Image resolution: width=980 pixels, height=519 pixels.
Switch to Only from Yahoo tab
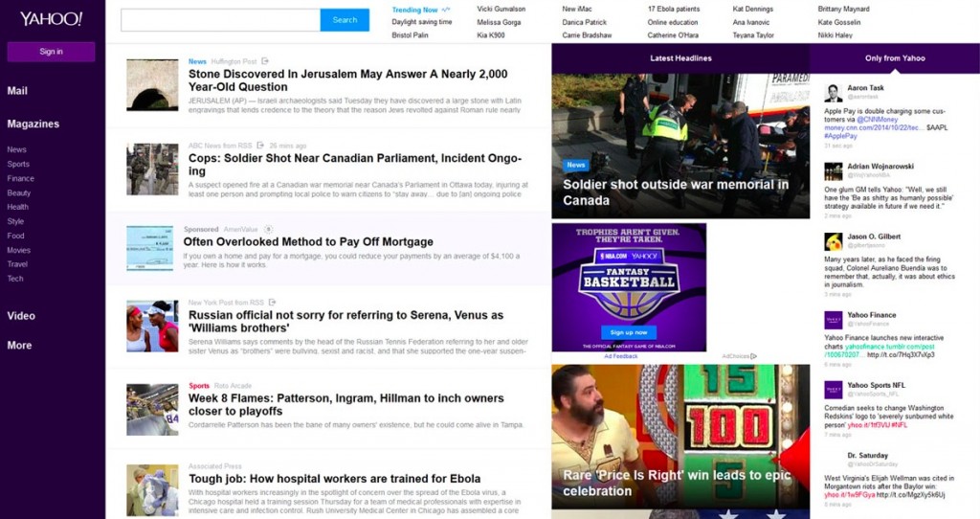pos(895,58)
